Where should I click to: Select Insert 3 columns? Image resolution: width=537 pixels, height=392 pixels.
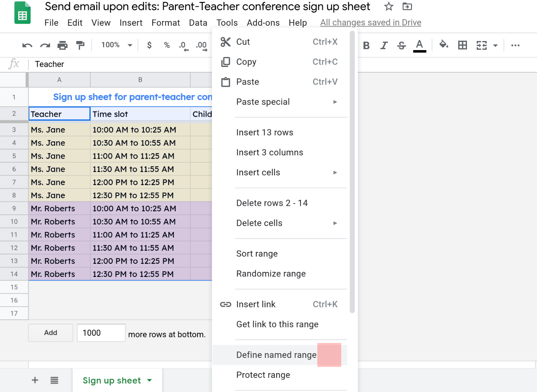[x=280, y=152]
